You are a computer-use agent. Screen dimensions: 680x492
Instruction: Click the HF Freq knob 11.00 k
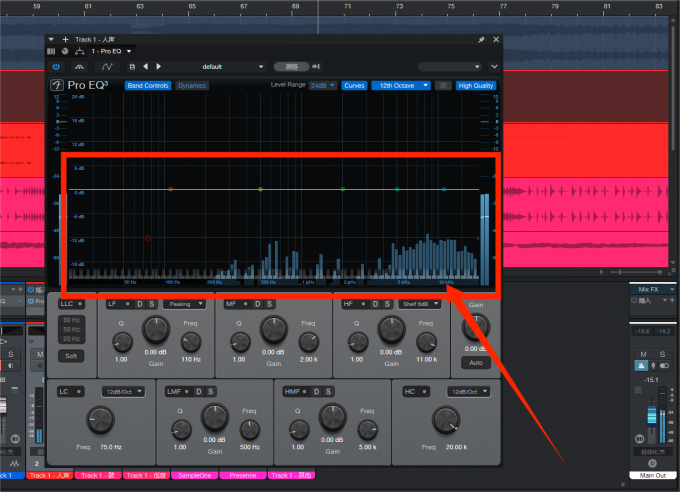click(x=427, y=342)
